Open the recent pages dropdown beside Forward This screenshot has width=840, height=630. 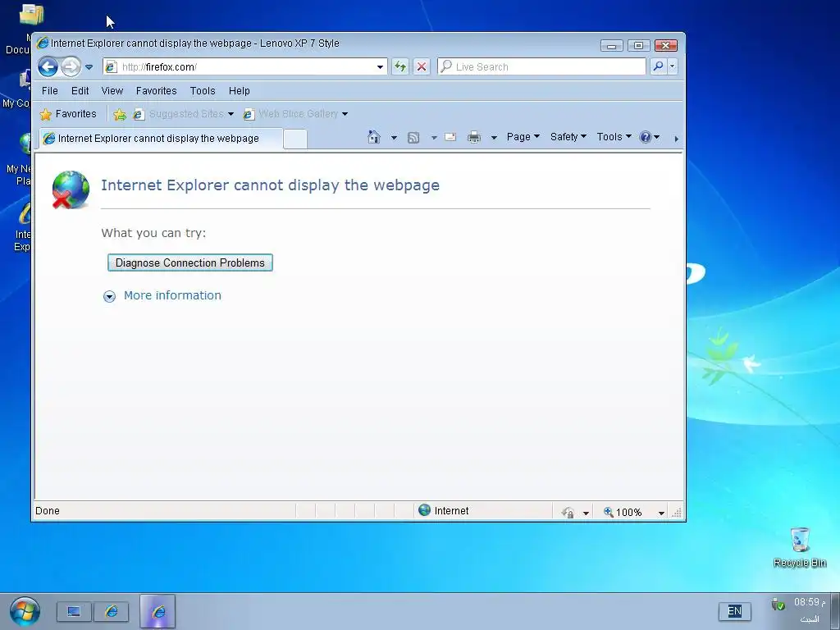tap(89, 67)
